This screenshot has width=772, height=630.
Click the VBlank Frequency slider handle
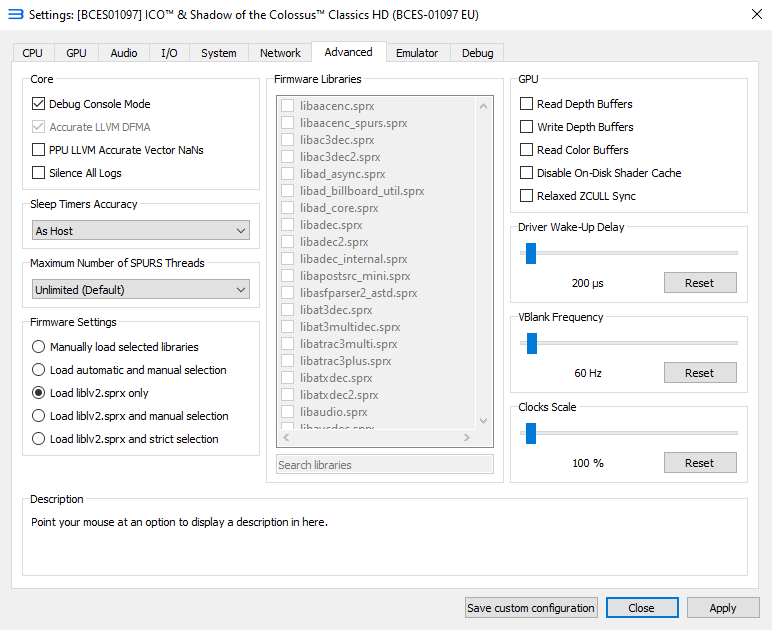click(532, 343)
